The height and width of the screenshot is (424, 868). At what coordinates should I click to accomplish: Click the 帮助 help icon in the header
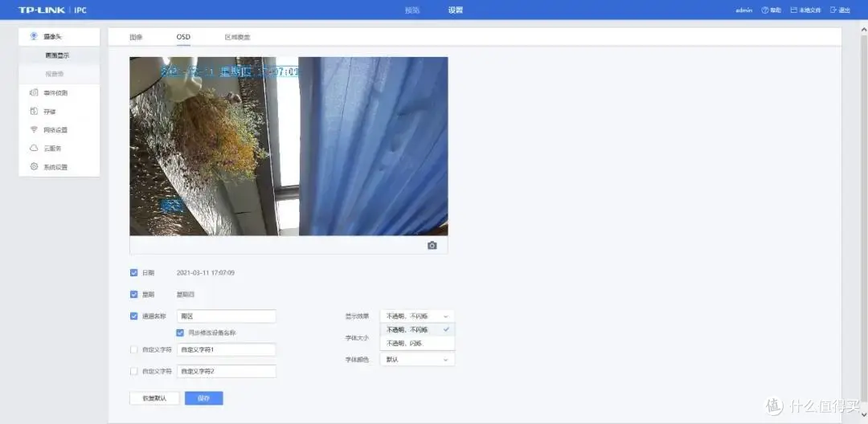765,10
